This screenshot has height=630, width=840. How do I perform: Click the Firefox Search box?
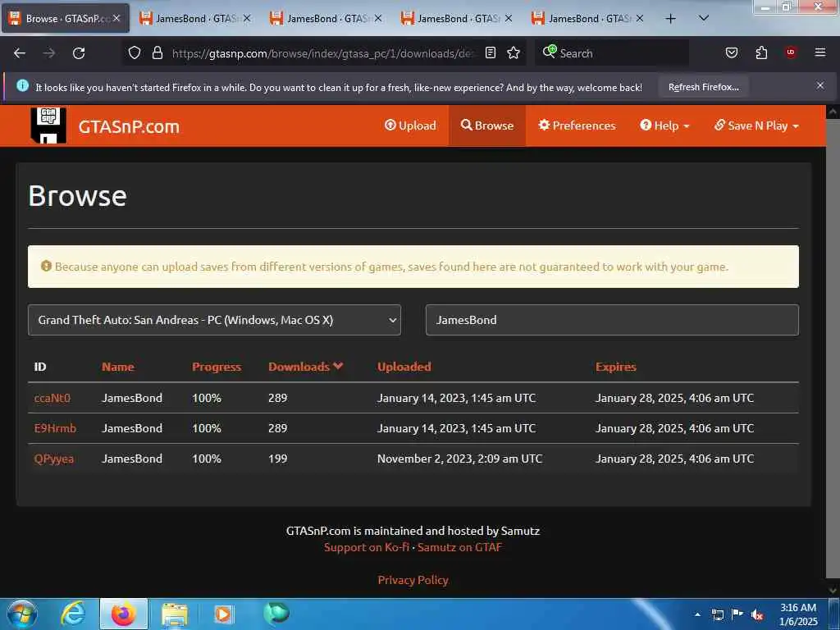click(612, 53)
